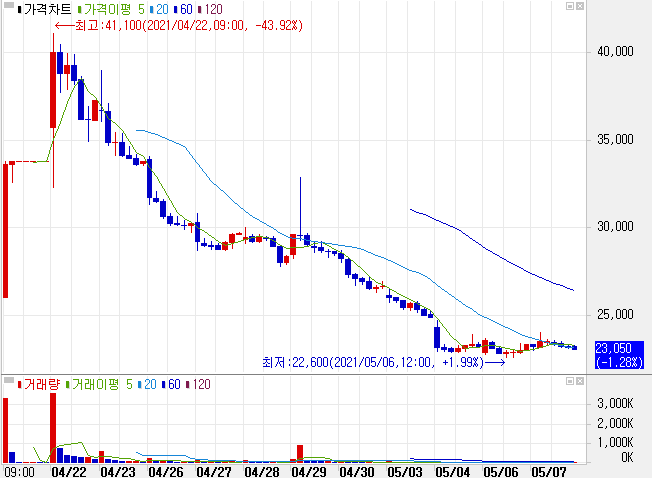Click the 04/23 date axis label
The width and height of the screenshot is (652, 478).
coord(118,472)
